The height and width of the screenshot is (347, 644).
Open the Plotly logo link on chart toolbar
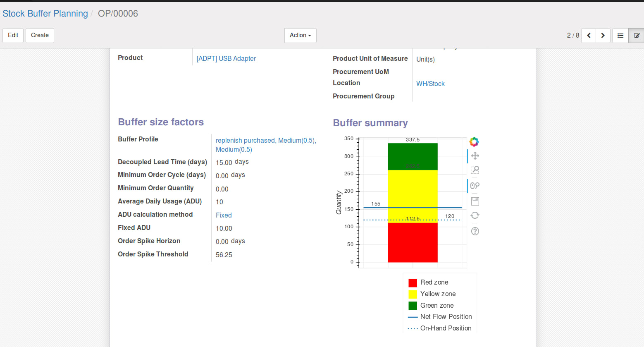[474, 141]
